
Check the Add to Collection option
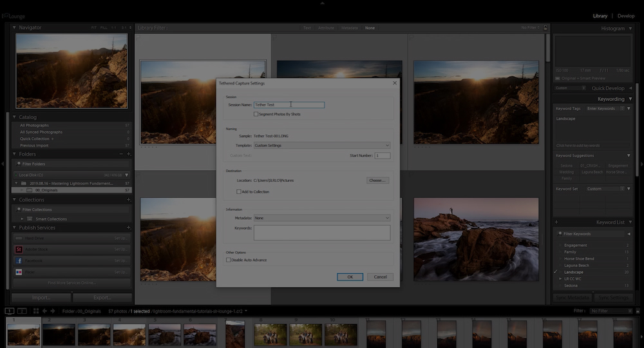tap(239, 192)
